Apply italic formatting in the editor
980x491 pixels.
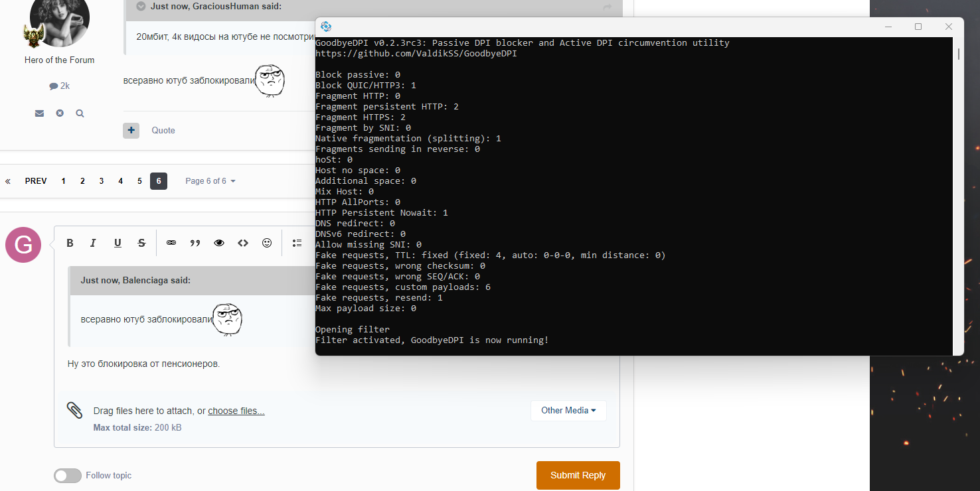[94, 244]
